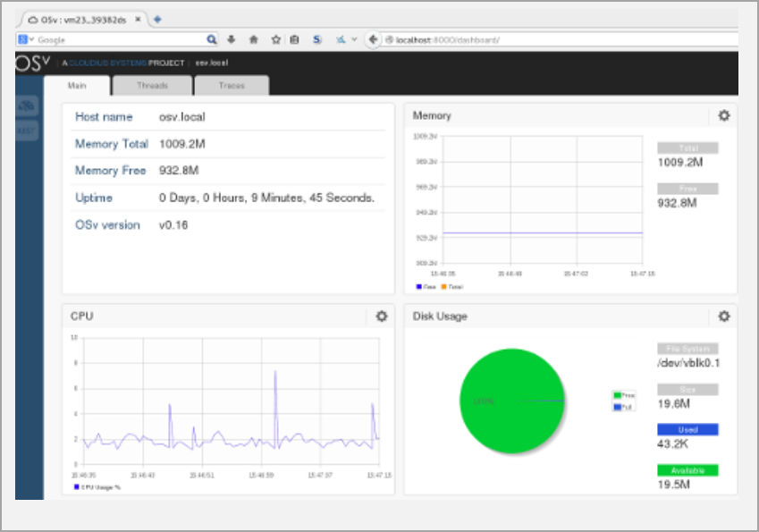Click the green Free legend swatch
Viewport: 759px width, 532px height.
(617, 395)
